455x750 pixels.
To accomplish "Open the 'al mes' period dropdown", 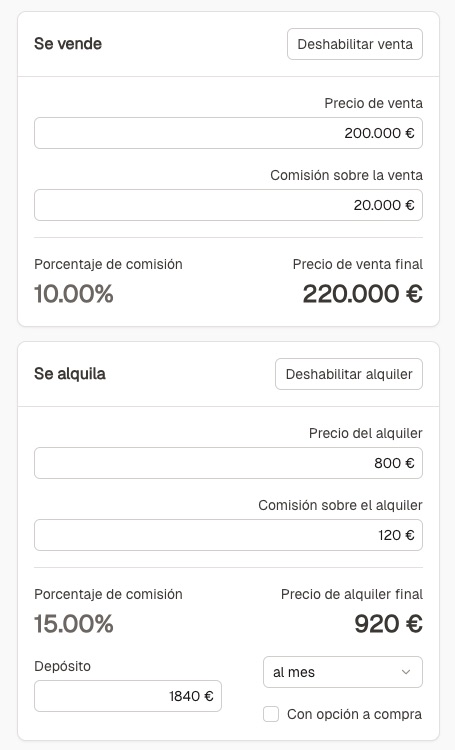I will click(343, 672).
